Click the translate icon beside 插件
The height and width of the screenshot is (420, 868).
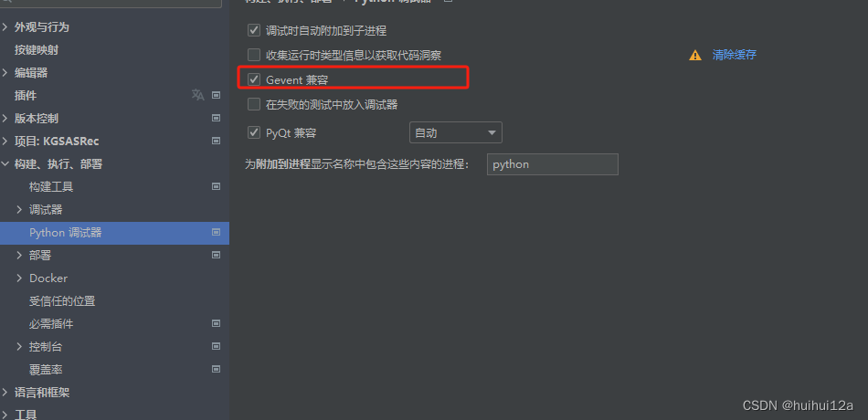pyautogui.click(x=197, y=95)
